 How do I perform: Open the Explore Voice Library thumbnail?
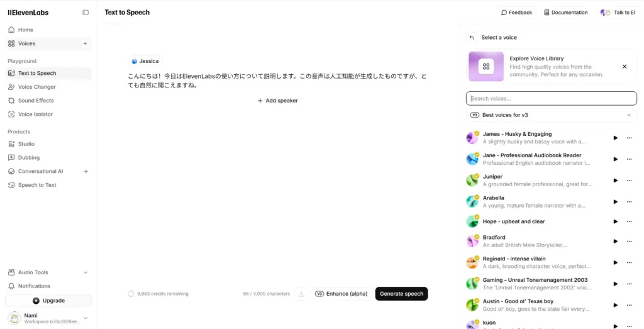pos(486,67)
